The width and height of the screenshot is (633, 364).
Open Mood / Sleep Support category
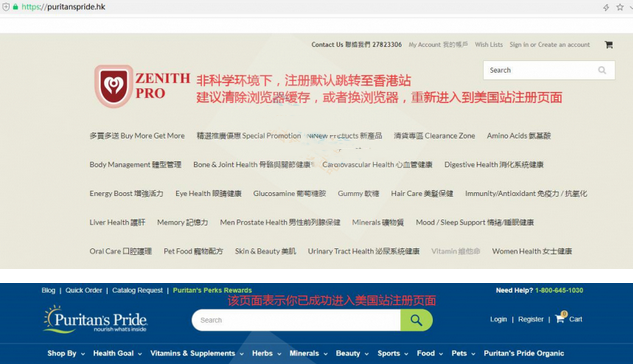(x=475, y=222)
